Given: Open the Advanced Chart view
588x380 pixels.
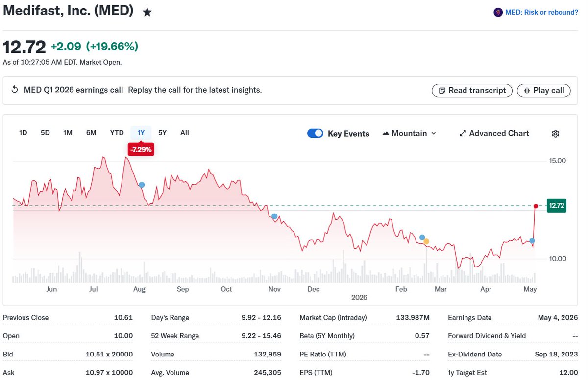Looking at the screenshot, I should pyautogui.click(x=494, y=133).
